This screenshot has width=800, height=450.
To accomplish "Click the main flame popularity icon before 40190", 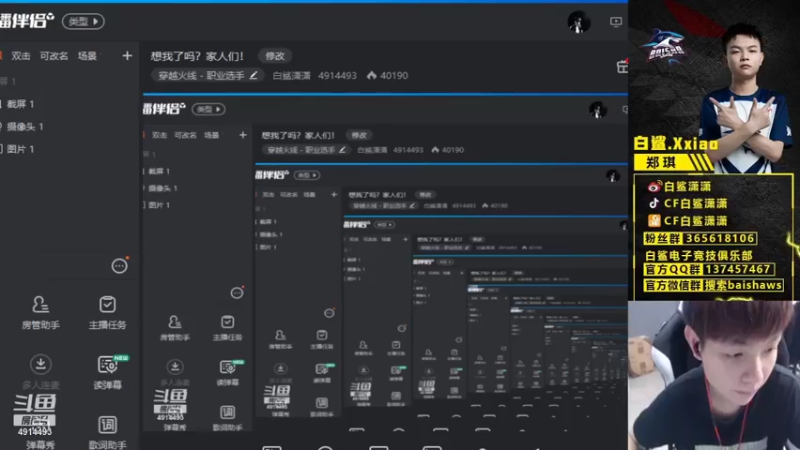I will tap(371, 76).
